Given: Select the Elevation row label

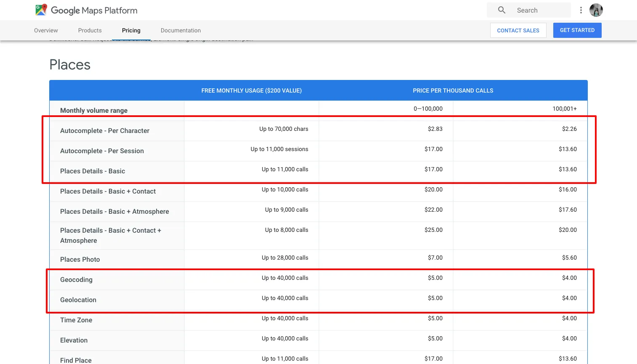Looking at the screenshot, I should pos(74,340).
